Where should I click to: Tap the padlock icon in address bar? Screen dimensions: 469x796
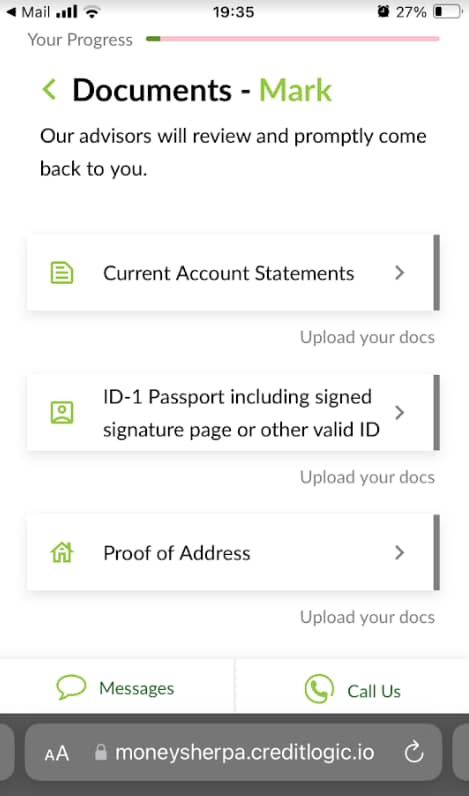(x=101, y=752)
